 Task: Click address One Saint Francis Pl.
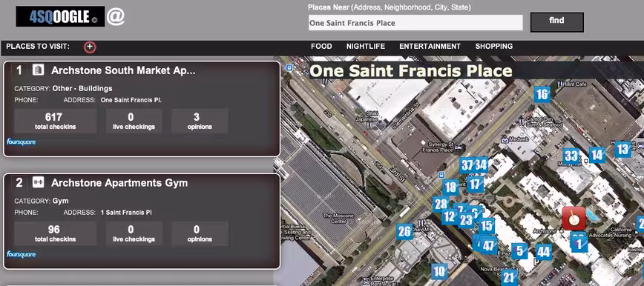[x=131, y=100]
